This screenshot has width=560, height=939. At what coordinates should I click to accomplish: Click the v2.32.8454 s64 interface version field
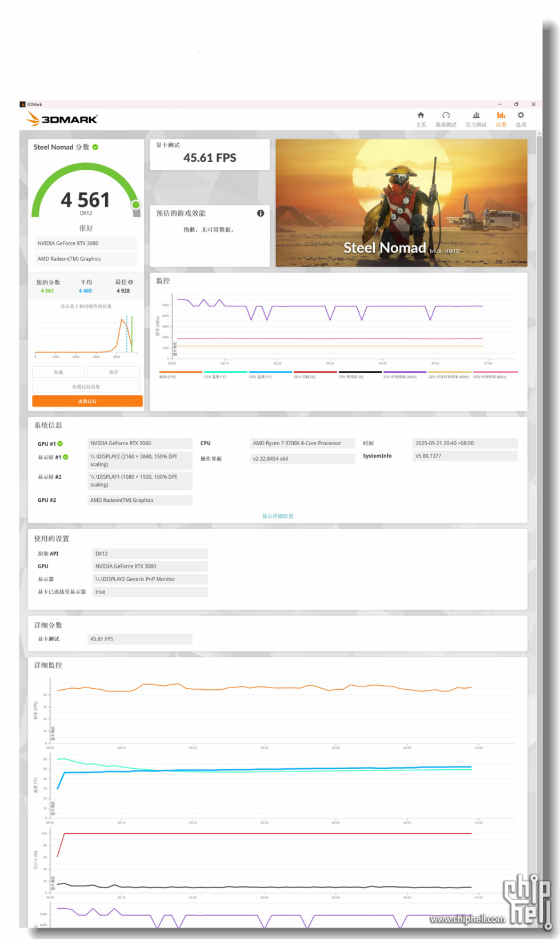tap(302, 459)
